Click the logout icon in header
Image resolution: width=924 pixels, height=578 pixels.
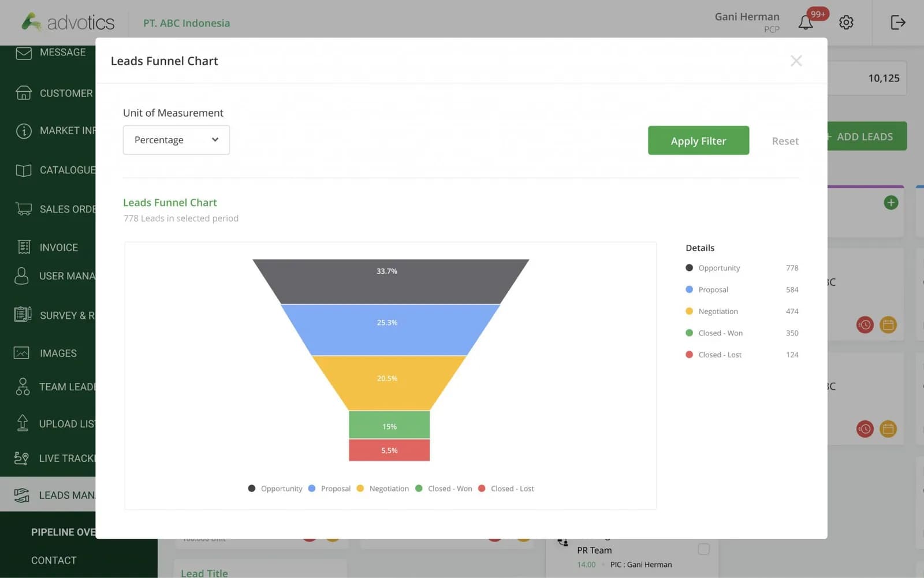(897, 23)
